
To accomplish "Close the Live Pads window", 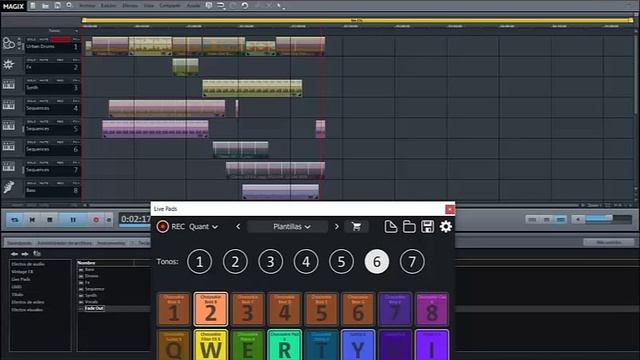I will pyautogui.click(x=450, y=209).
